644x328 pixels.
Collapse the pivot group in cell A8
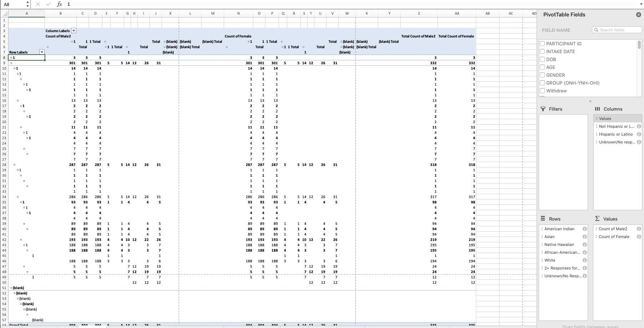11,57
